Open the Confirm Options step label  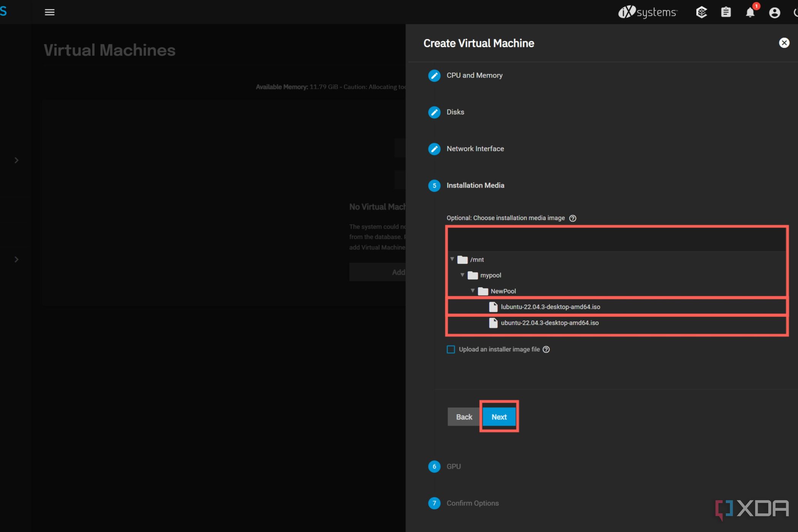tap(473, 503)
